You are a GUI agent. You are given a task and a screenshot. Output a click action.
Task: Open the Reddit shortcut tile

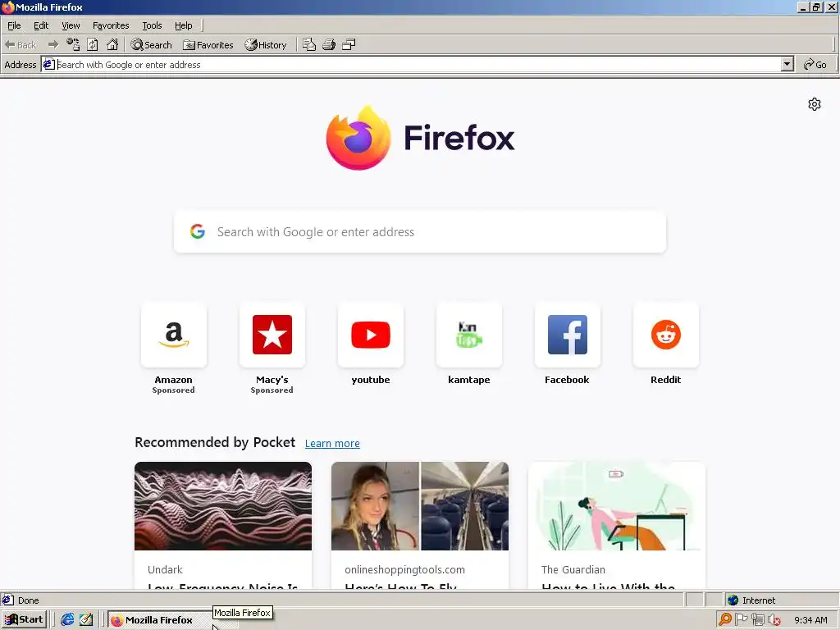point(666,335)
